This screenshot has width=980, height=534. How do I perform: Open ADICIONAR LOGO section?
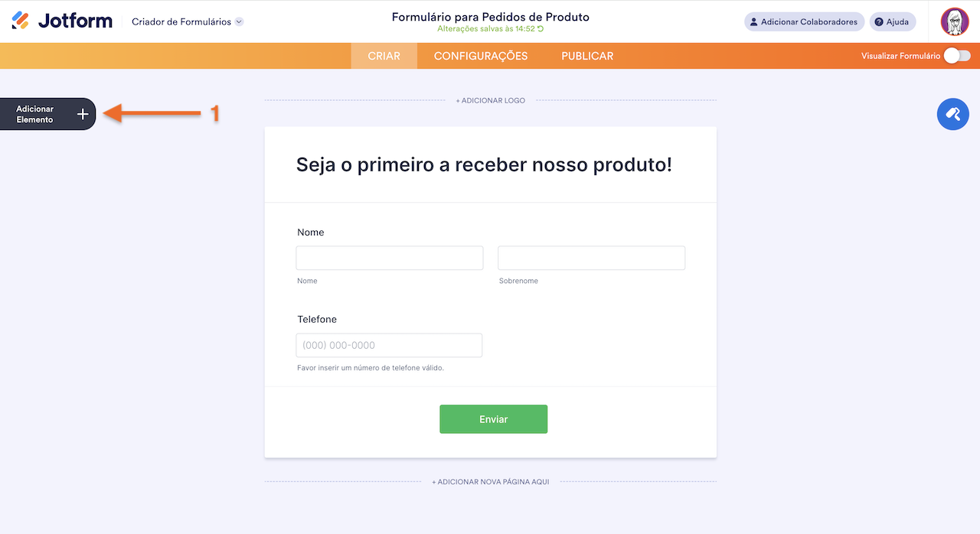[x=490, y=99]
